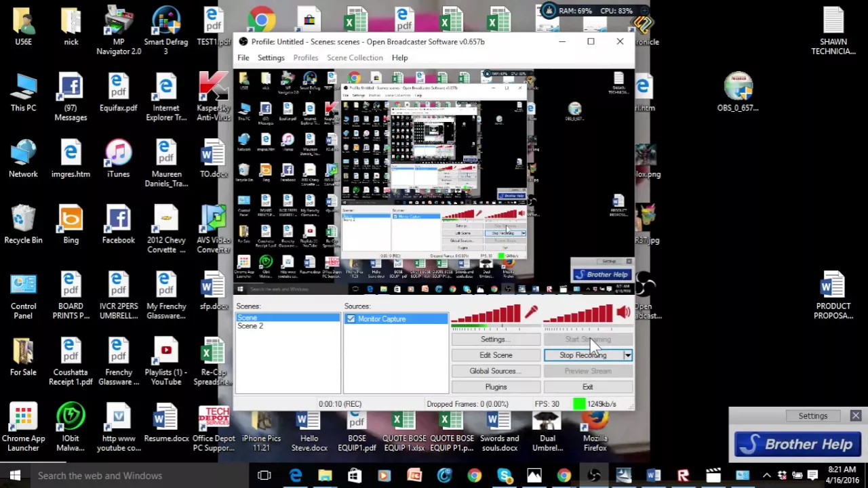Open the Settings menu in OBS
This screenshot has width=868, height=488.
click(271, 58)
